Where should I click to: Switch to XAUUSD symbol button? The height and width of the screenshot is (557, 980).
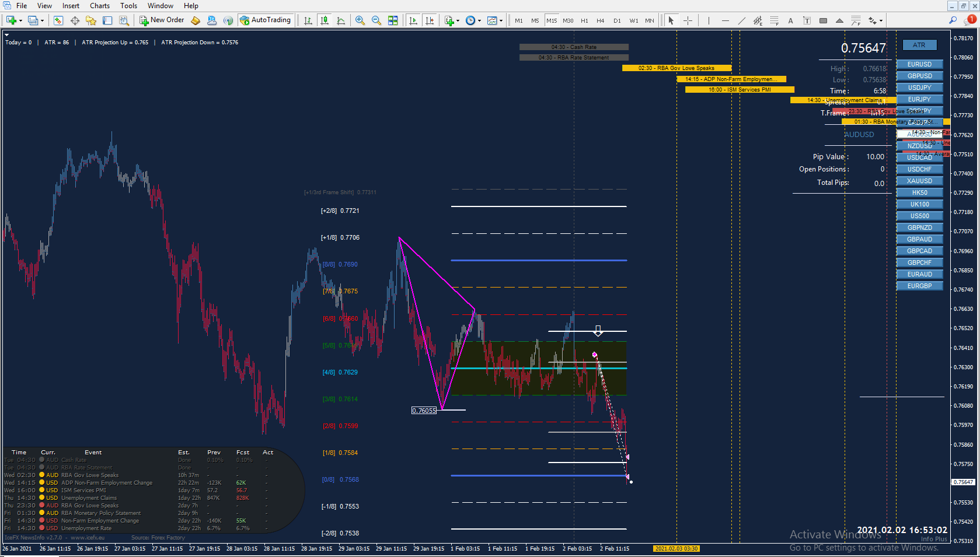click(x=919, y=181)
